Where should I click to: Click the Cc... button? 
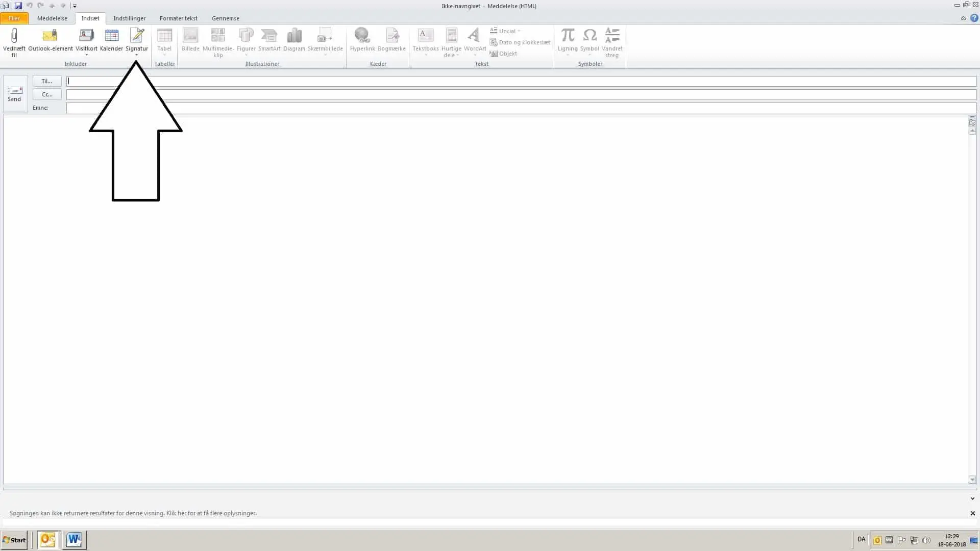47,94
